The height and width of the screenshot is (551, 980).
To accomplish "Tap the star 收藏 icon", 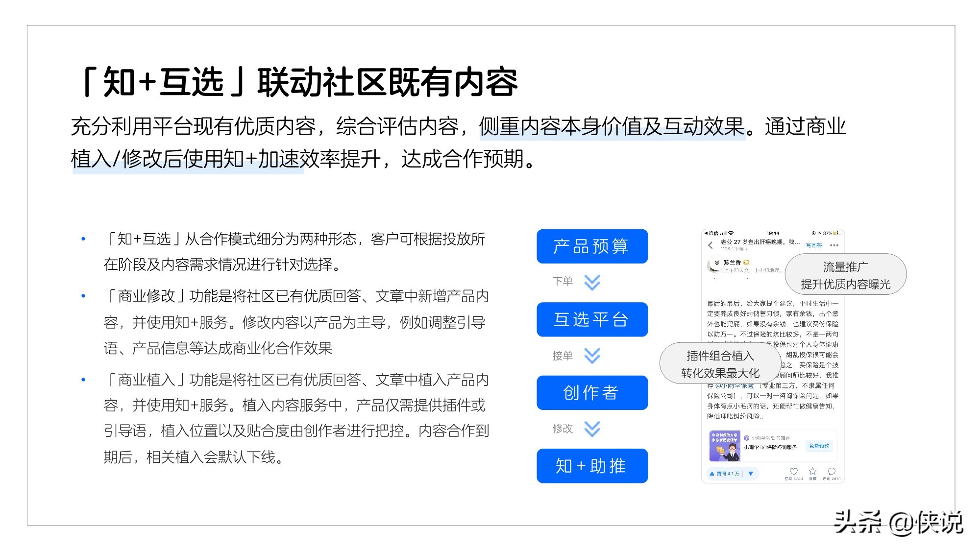I will (x=812, y=471).
